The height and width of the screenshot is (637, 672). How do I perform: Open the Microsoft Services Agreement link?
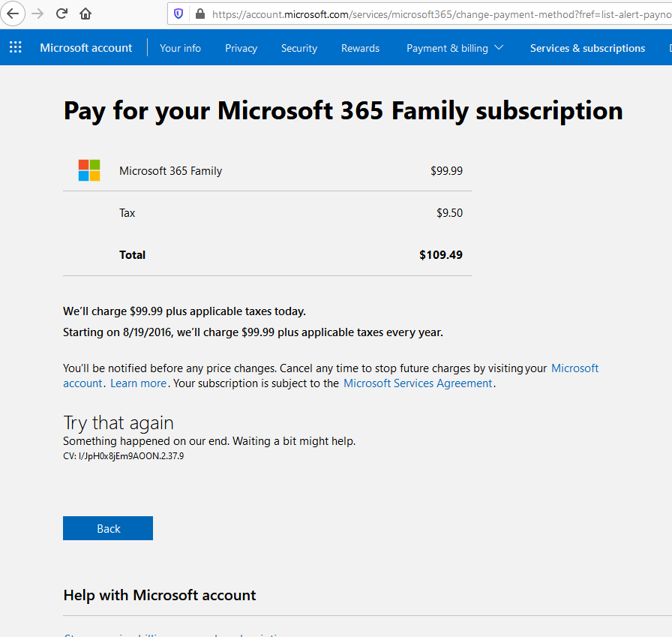click(418, 383)
